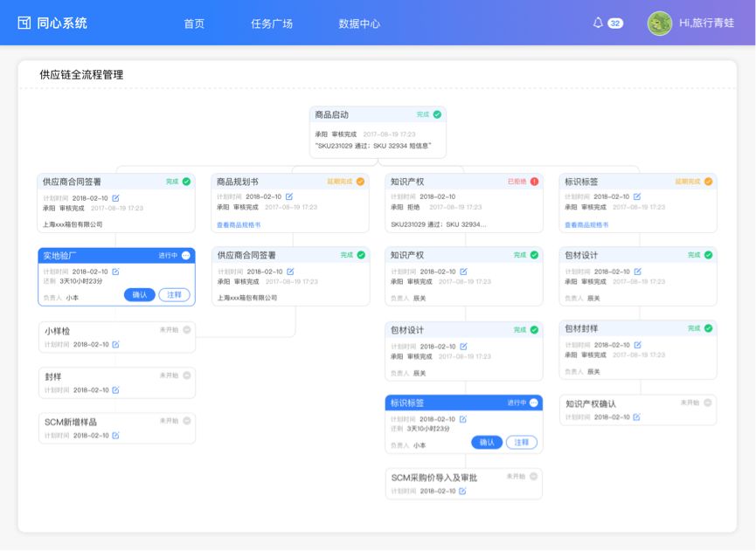The width and height of the screenshot is (756, 551).
Task: Select the 小样检 card title
Action: 58,331
